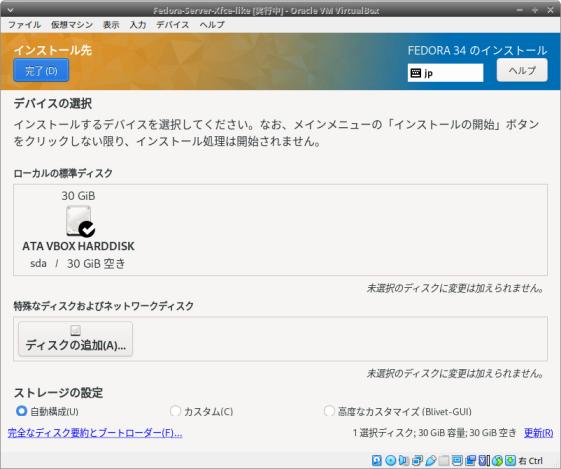Click the mouse integration status icon
This screenshot has height=469, width=561.
(x=497, y=460)
